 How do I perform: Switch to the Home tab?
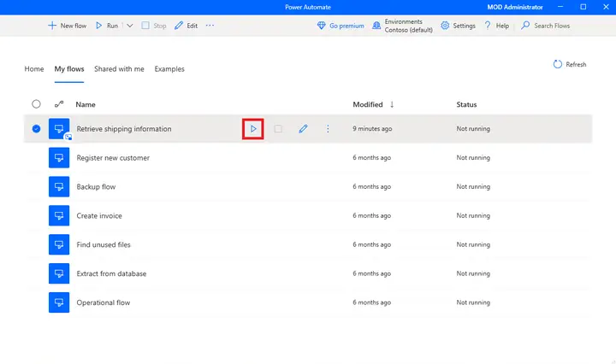pos(34,69)
